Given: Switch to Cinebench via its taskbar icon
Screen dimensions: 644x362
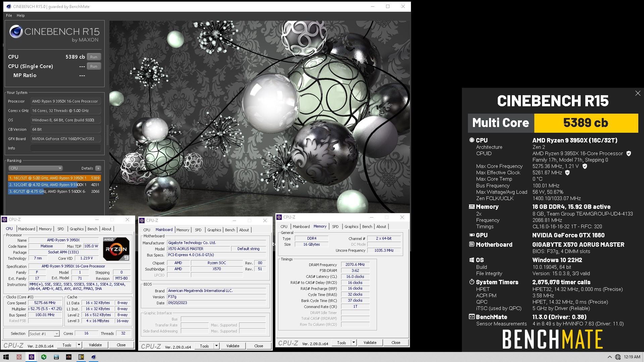Looking at the screenshot, I should click(x=94, y=357).
